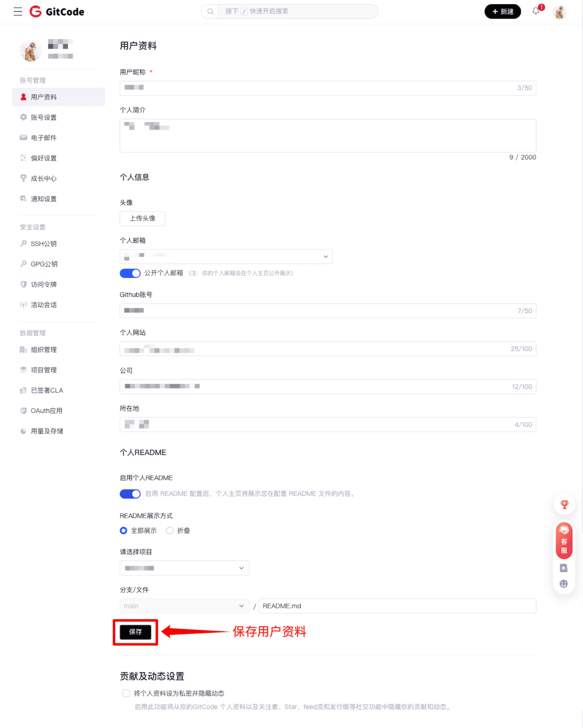Screen dimensions: 583x728
Task: Open profile avatar in top bar
Action: point(560,12)
